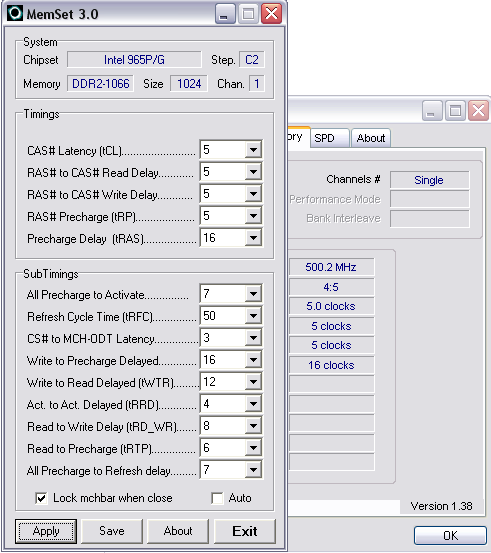
Task: Click the empty Bank Interleave field
Action: pyautogui.click(x=430, y=219)
